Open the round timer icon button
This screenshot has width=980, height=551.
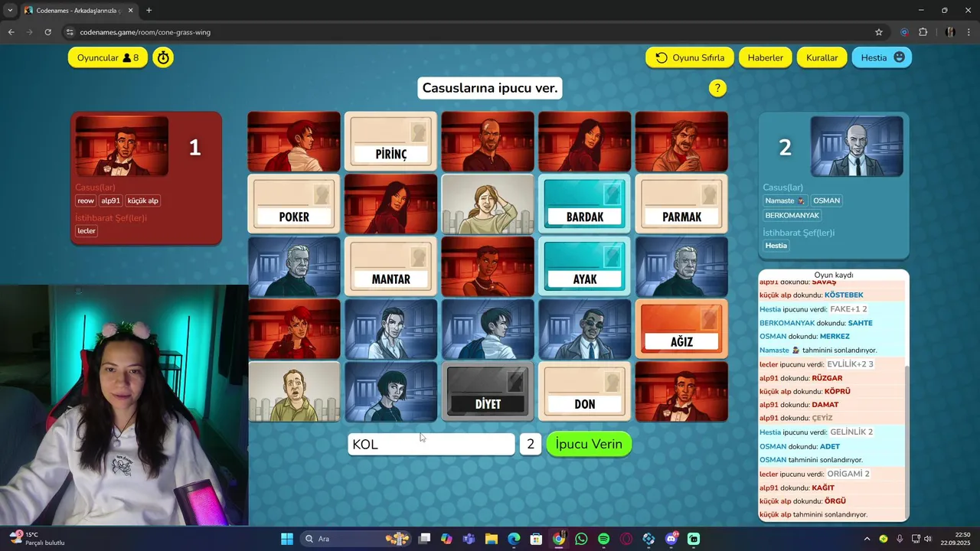162,57
